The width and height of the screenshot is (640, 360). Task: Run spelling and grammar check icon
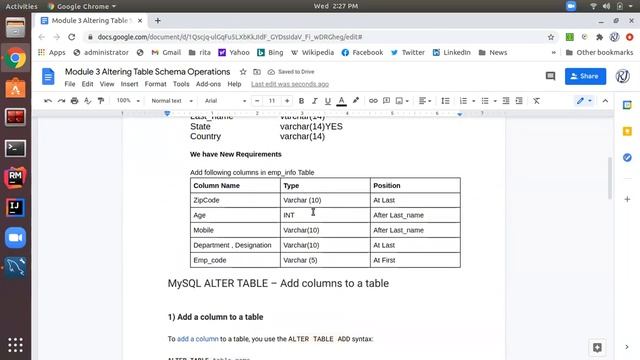pyautogui.click(x=87, y=101)
